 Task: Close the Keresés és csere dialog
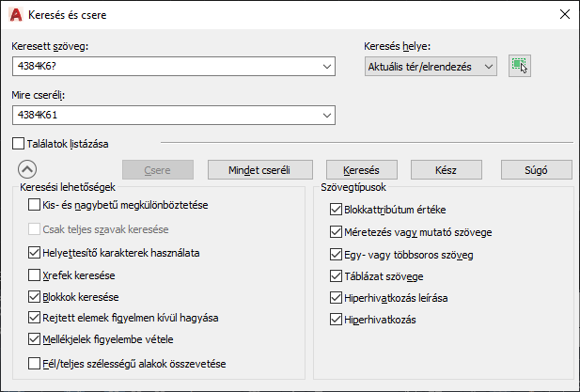[x=563, y=14]
